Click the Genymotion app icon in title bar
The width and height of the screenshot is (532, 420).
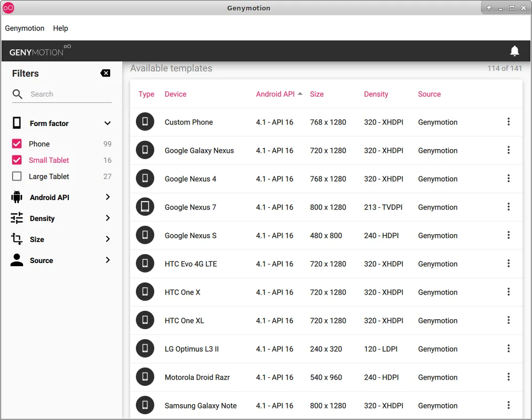click(x=8, y=8)
